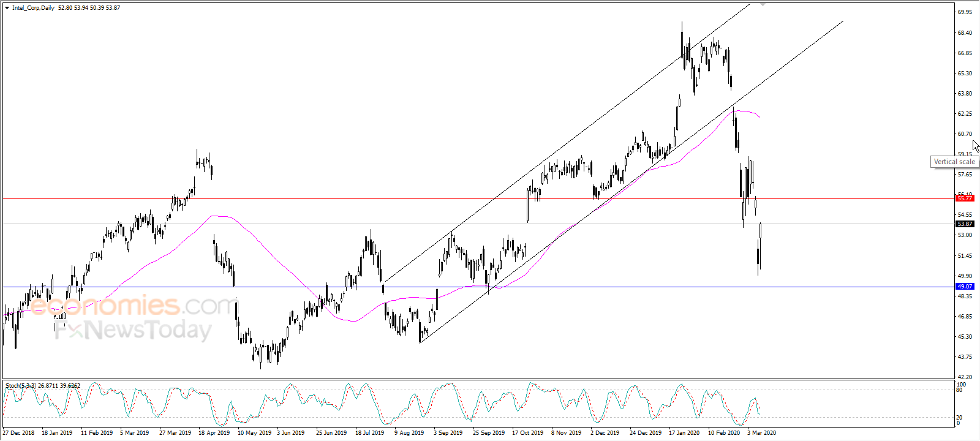The width and height of the screenshot is (980, 441).
Task: Select the blue 49.07 price level tag
Action: (x=965, y=287)
